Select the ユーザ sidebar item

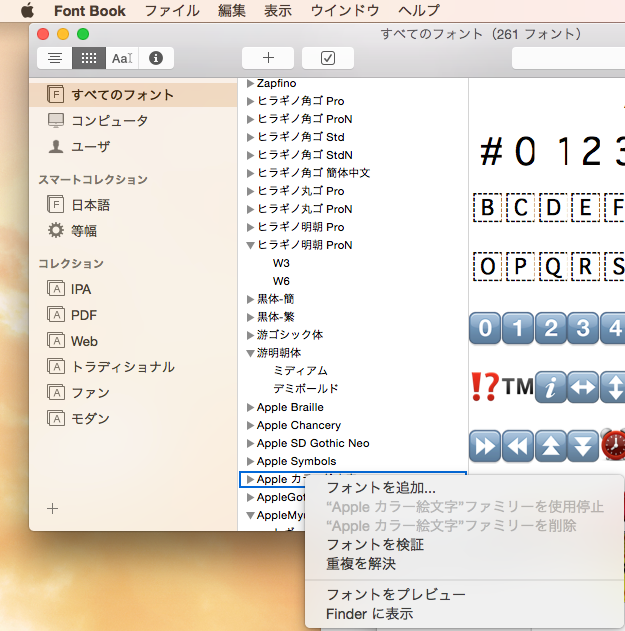(x=133, y=146)
